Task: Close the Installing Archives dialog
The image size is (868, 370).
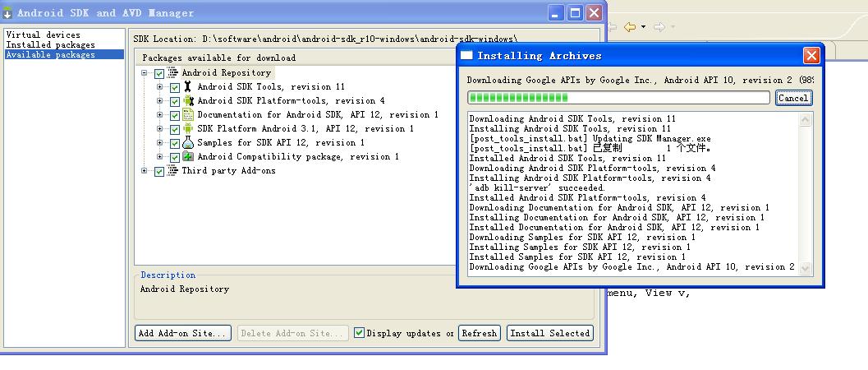Action: click(811, 55)
